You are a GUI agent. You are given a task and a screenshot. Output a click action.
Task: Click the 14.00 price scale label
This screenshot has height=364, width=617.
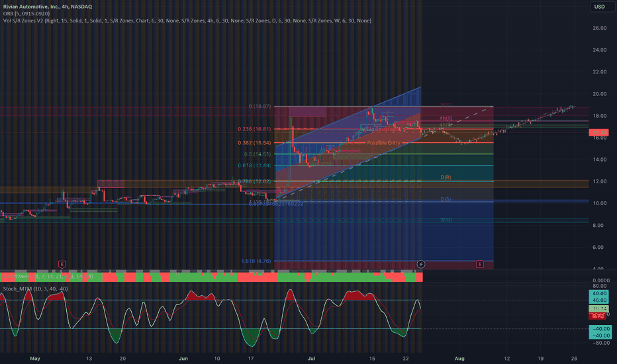(599, 159)
